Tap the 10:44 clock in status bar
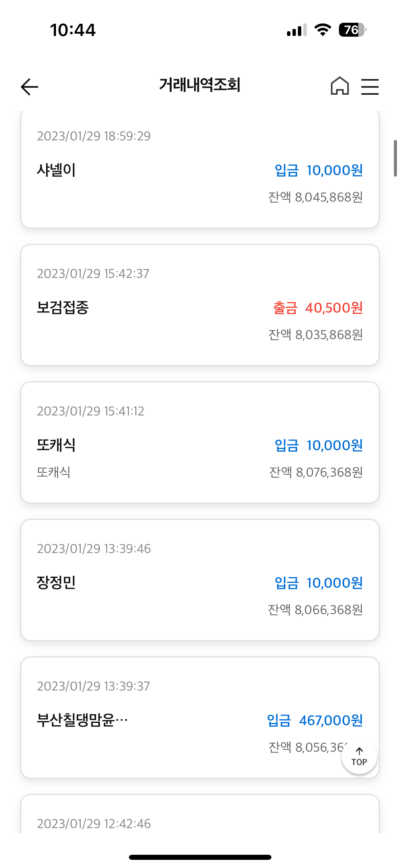 [x=73, y=30]
